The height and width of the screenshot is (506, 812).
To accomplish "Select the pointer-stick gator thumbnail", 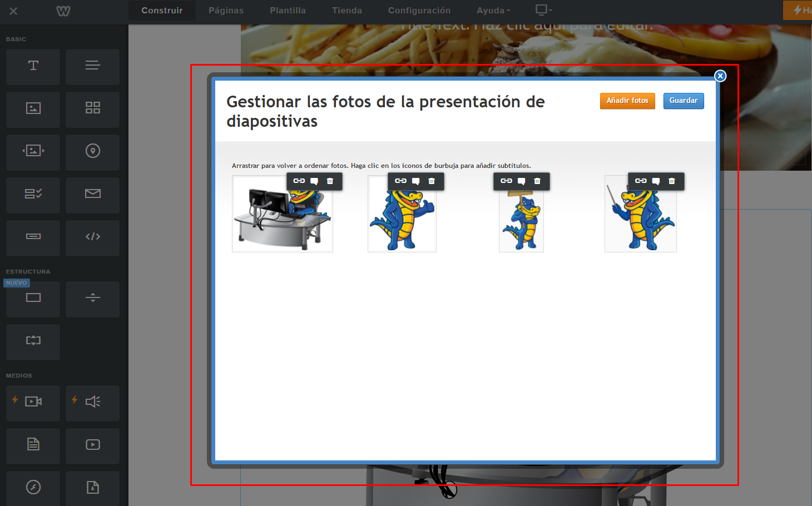I will coord(641,214).
